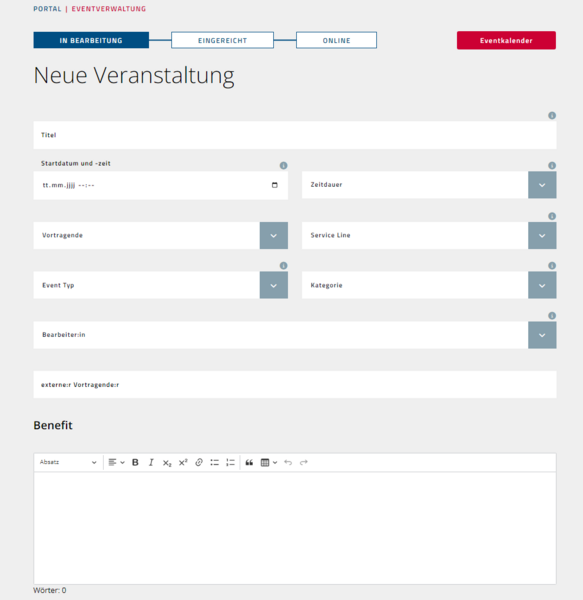Expand the Zeitdauer dropdown
This screenshot has width=583, height=600.
click(x=542, y=185)
